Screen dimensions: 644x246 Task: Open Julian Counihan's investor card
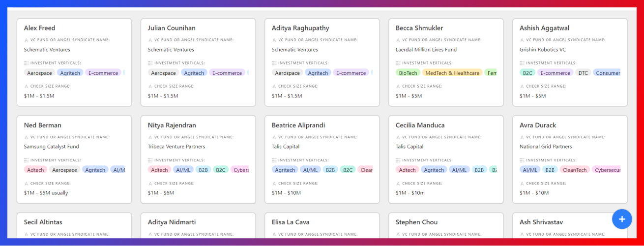click(x=198, y=62)
